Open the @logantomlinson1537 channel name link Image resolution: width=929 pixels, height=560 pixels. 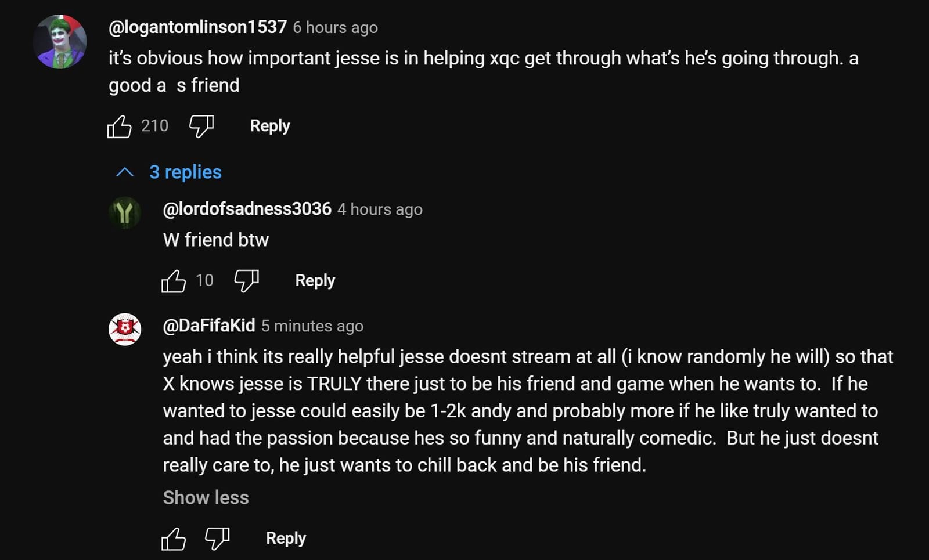(x=197, y=27)
